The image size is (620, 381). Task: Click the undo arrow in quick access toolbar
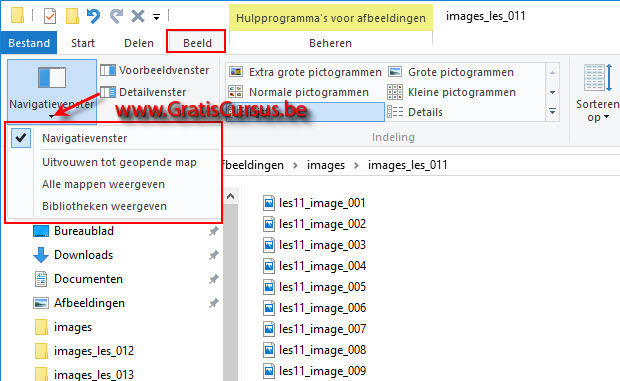pos(93,16)
